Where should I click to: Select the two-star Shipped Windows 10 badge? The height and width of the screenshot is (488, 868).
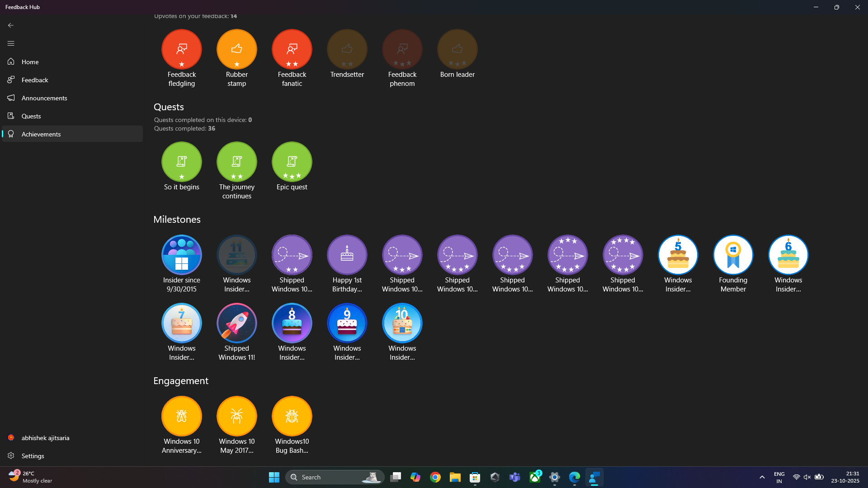pos(292,255)
